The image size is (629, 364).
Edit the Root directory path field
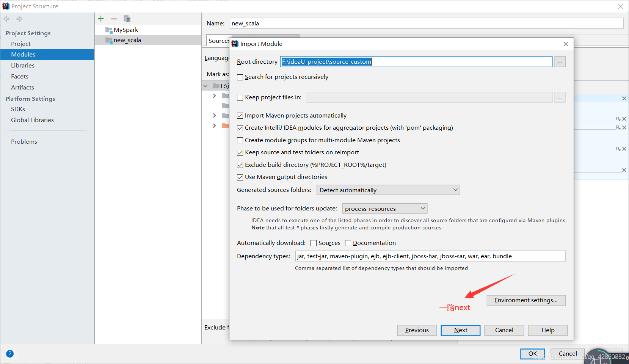pos(416,62)
